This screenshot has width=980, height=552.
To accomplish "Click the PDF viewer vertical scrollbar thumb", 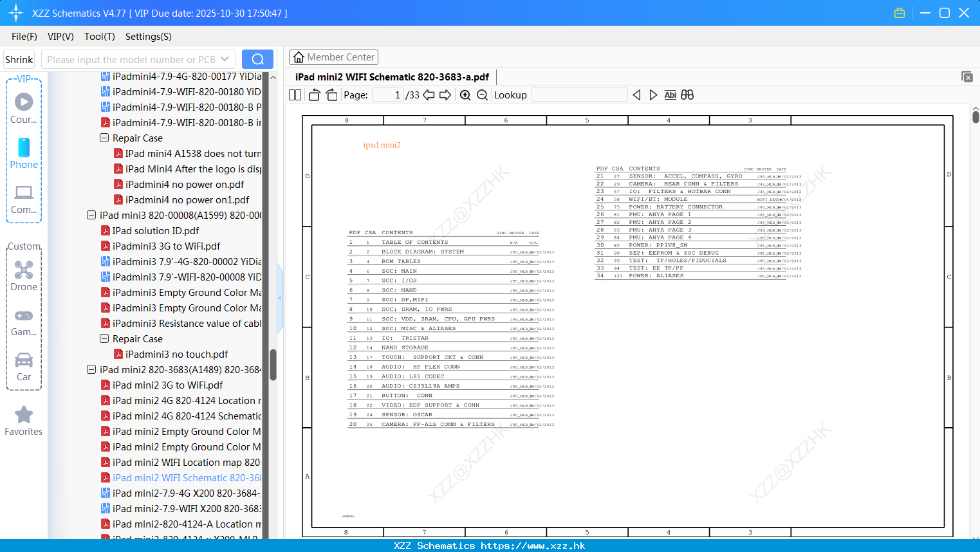I will (x=975, y=116).
